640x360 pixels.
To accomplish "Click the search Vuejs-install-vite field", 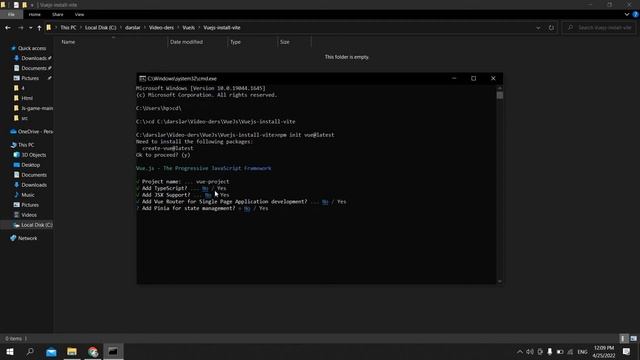I will (x=599, y=28).
